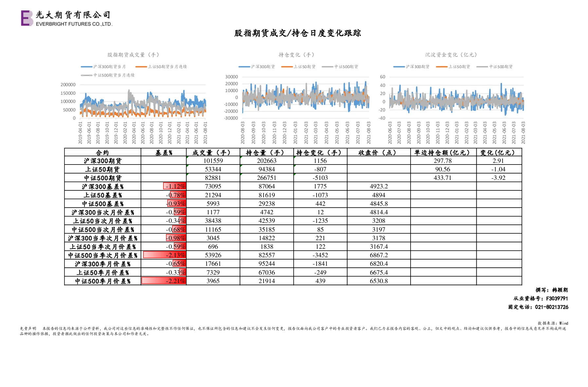The height and width of the screenshot is (387, 588).
Task: Click the orange 上证50期货当月连续 legend marker
Action: tap(141, 67)
